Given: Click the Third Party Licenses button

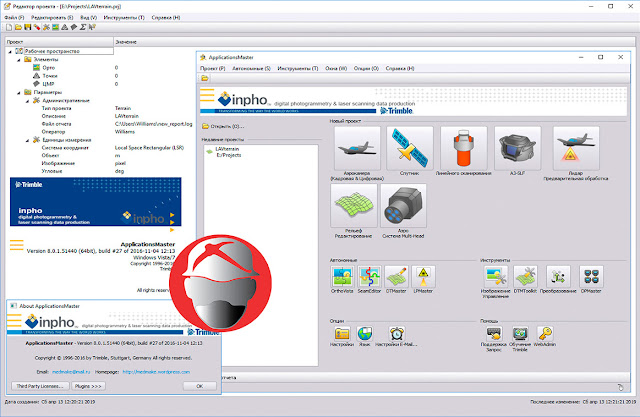Looking at the screenshot, I should [x=40, y=386].
